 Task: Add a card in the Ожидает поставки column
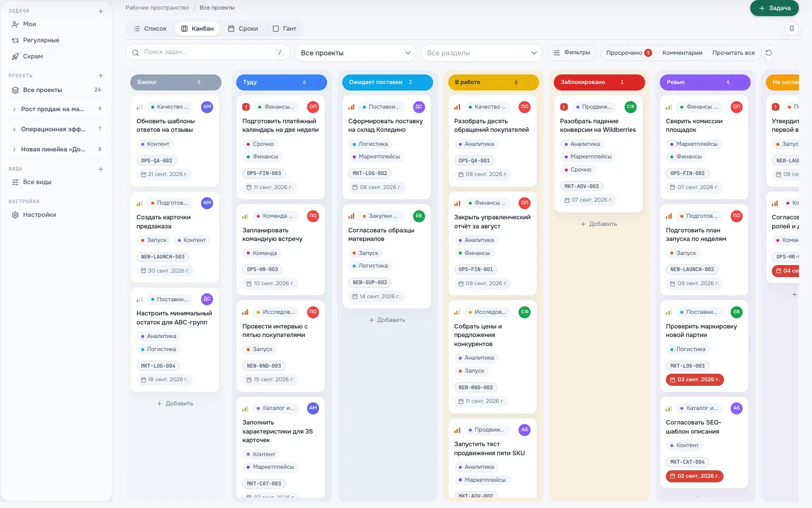tap(387, 320)
